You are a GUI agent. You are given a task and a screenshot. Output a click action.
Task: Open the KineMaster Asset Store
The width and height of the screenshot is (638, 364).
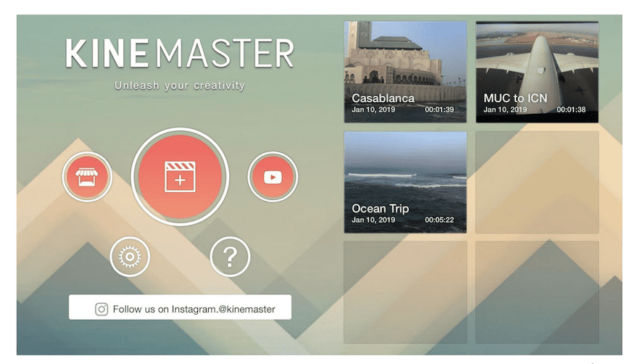[x=87, y=177]
